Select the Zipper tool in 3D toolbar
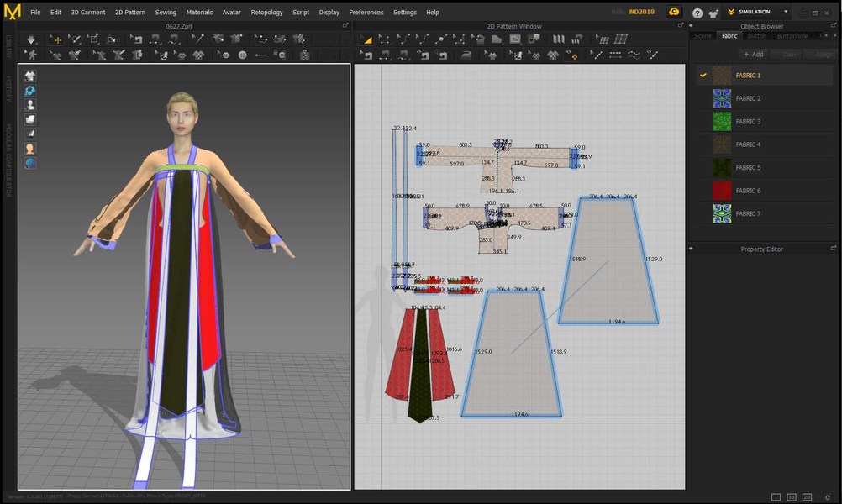The image size is (842, 504). [x=304, y=55]
